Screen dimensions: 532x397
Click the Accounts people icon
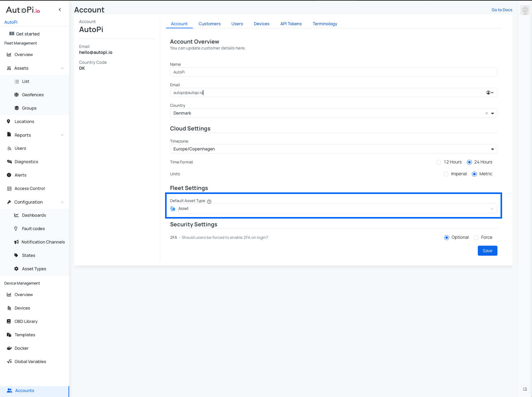click(10, 390)
